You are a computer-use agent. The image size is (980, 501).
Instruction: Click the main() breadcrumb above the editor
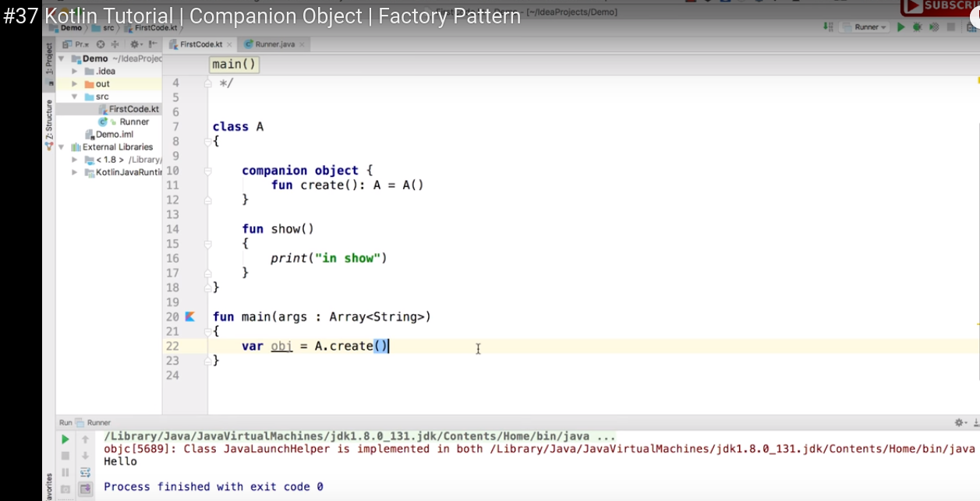[x=233, y=64]
